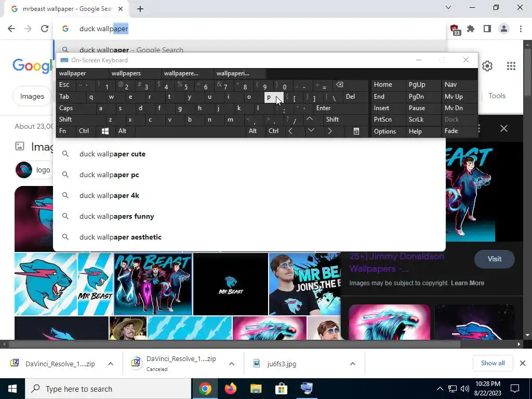
Task: Expand ju6fs3.jpg download options
Action: pos(353,364)
